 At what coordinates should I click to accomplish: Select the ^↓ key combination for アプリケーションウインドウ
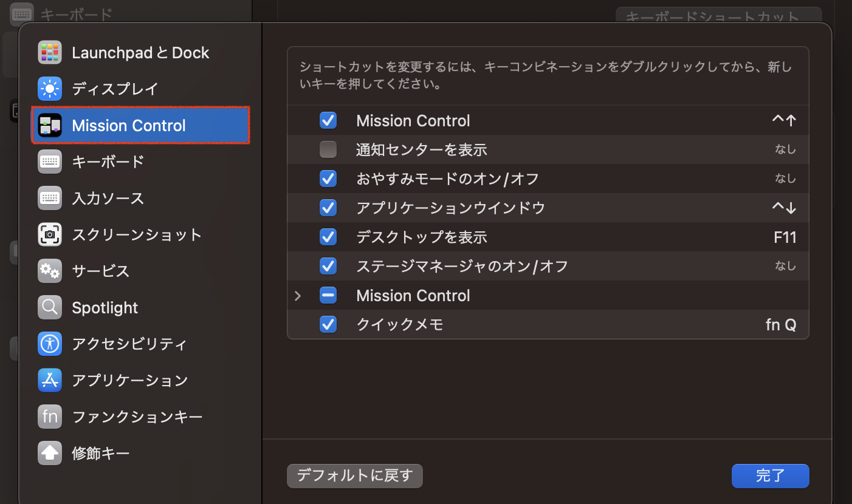784,208
